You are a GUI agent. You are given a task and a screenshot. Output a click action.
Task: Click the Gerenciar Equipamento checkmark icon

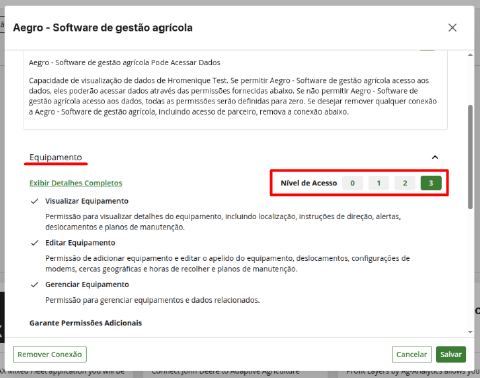pyautogui.click(x=34, y=285)
